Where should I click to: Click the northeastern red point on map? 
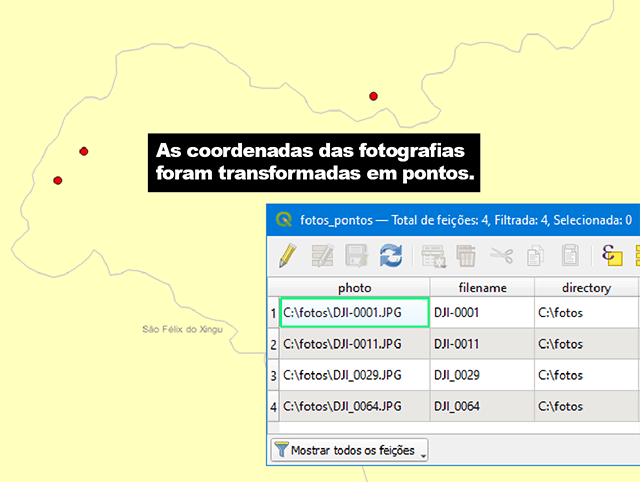coord(373,96)
